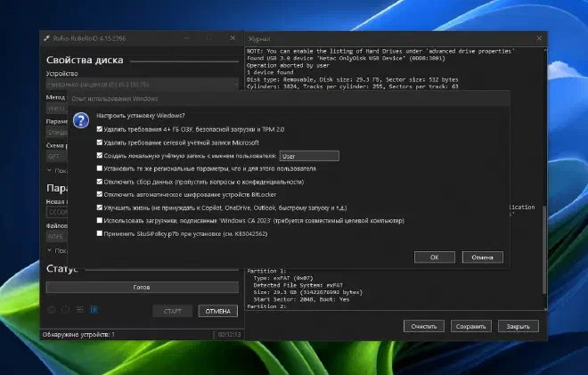
Task: Click the Rufus USB title bar icon
Action: [47, 38]
